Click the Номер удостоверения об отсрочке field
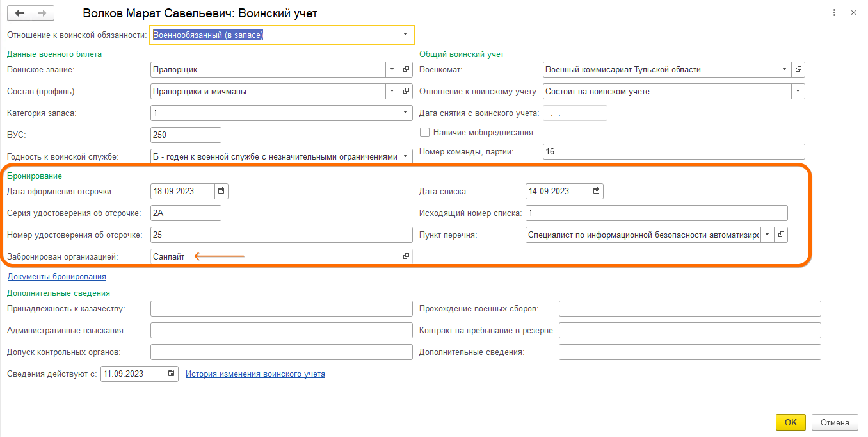The image size is (868, 437). (282, 235)
